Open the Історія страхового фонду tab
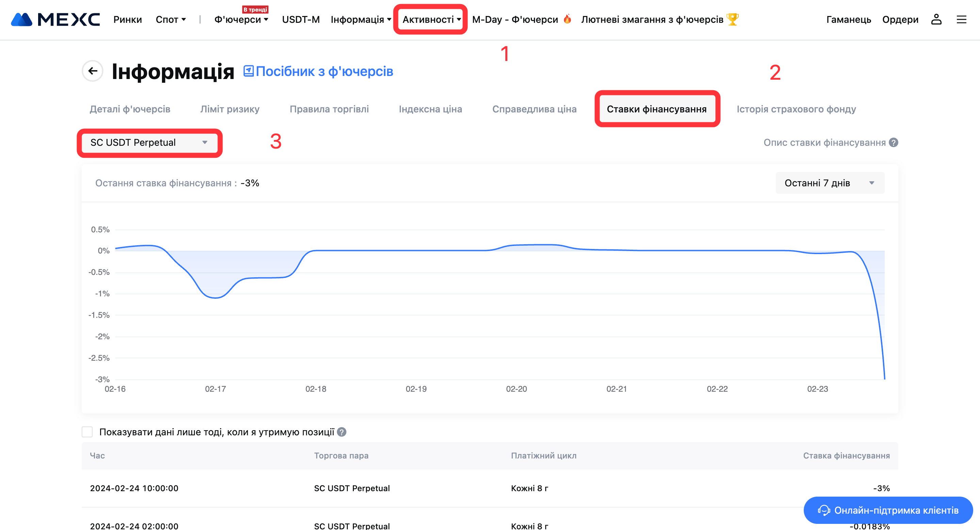 [796, 109]
